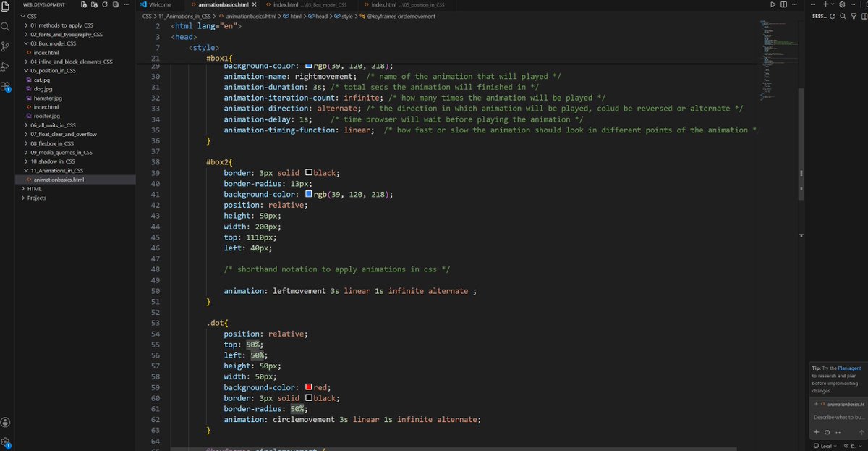Click the New Folder icon in explorer header
The width and height of the screenshot is (868, 451).
pos(95,4)
